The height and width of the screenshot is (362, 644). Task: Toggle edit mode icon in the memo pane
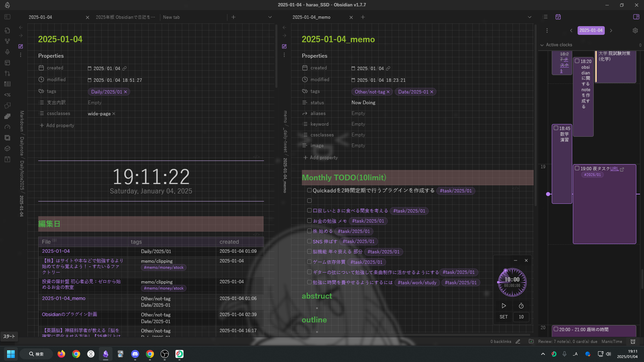click(284, 46)
